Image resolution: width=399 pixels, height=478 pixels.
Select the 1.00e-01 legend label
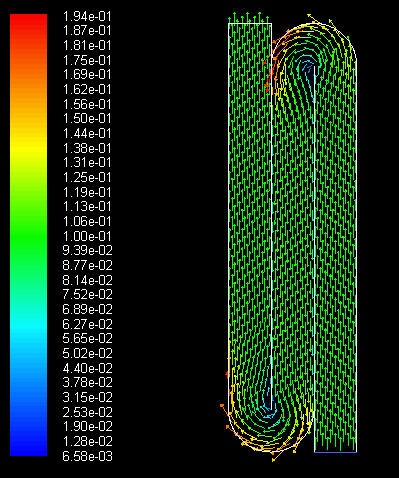pos(87,236)
